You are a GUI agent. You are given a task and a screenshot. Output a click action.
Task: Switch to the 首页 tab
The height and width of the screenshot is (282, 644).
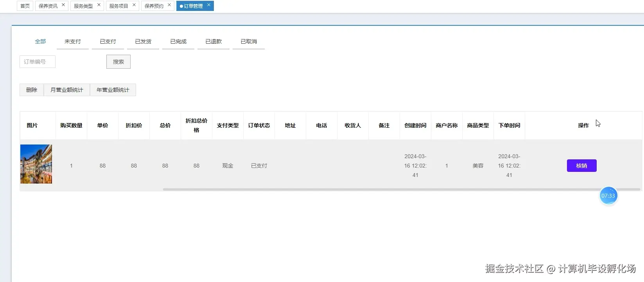coord(25,6)
